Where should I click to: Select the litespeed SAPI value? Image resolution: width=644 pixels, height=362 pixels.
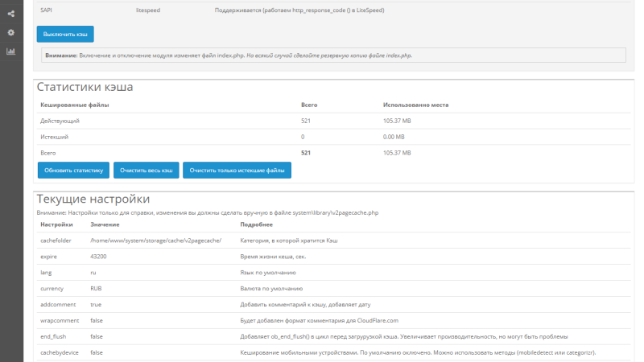pyautogui.click(x=148, y=10)
